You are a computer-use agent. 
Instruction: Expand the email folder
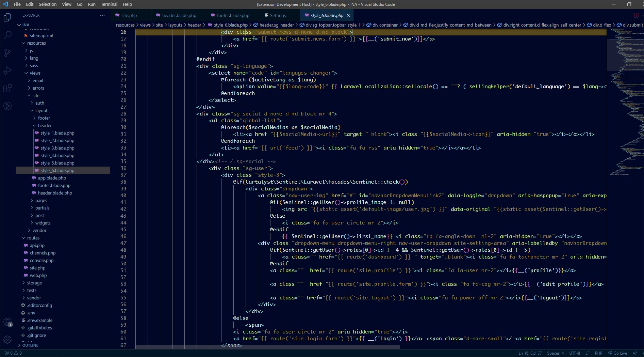[x=38, y=80]
